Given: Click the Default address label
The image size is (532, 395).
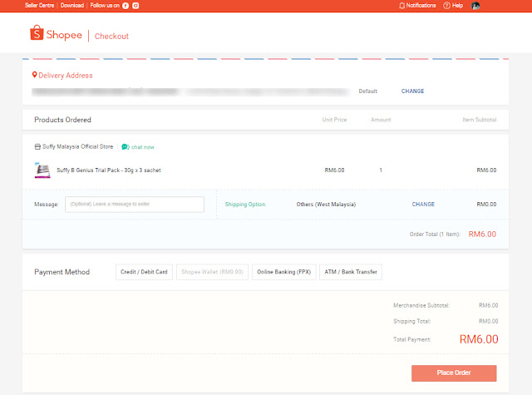Looking at the screenshot, I should pyautogui.click(x=367, y=91).
